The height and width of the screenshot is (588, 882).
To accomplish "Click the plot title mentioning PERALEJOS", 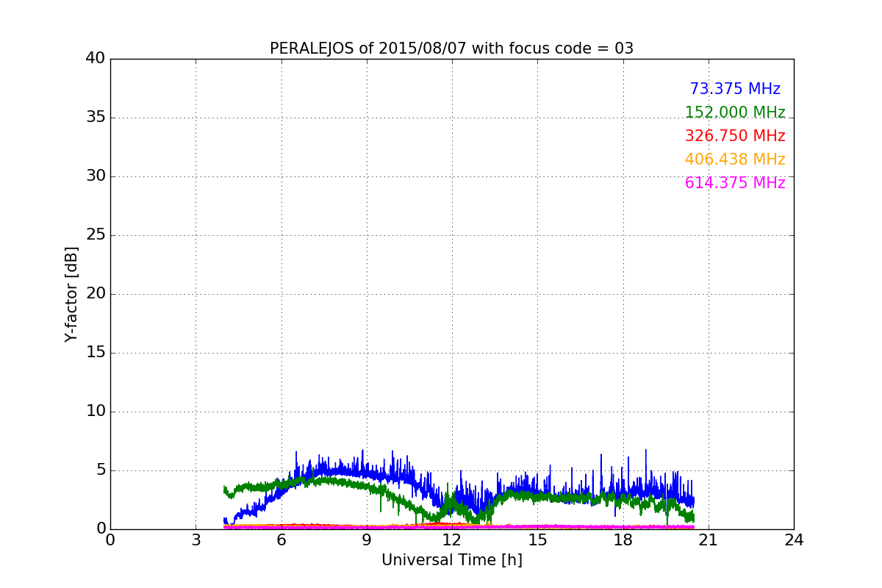I will 451,49.
